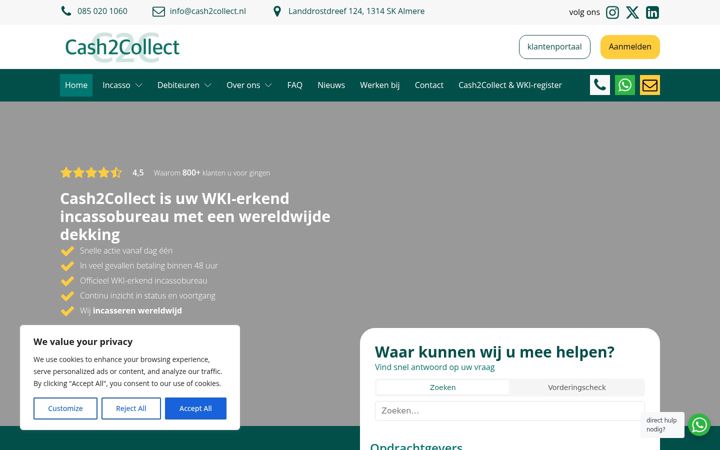720x450 pixels.
Task: Click 'Vind snel antwoord op uw vraag' text
Action: click(434, 367)
